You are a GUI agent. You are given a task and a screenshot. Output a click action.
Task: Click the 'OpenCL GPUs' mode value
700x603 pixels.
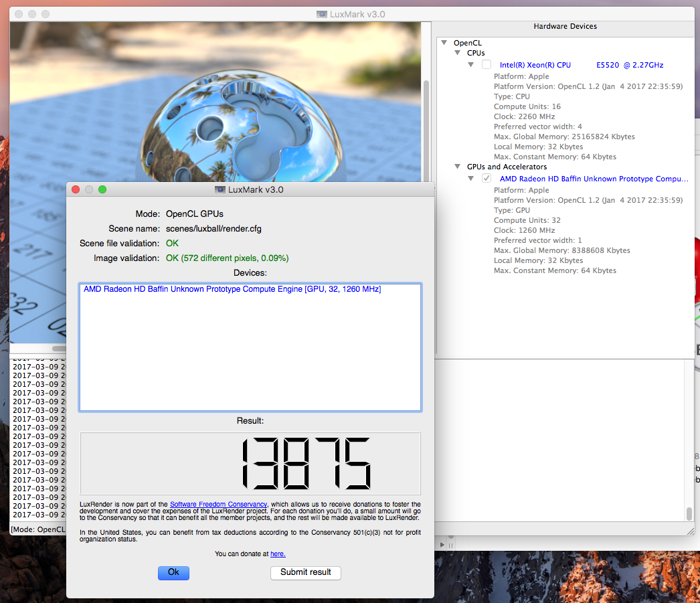coord(194,213)
